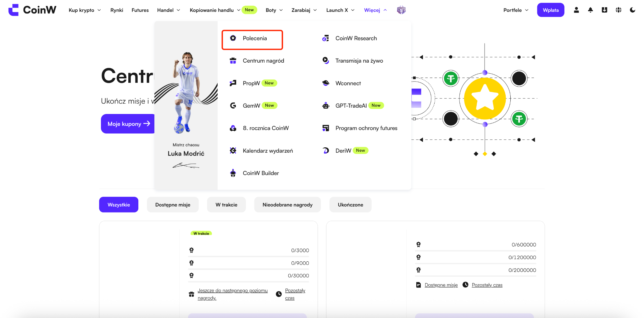The width and height of the screenshot is (644, 318).
Task: Click the Centrum nagród gift icon
Action: pyautogui.click(x=233, y=61)
